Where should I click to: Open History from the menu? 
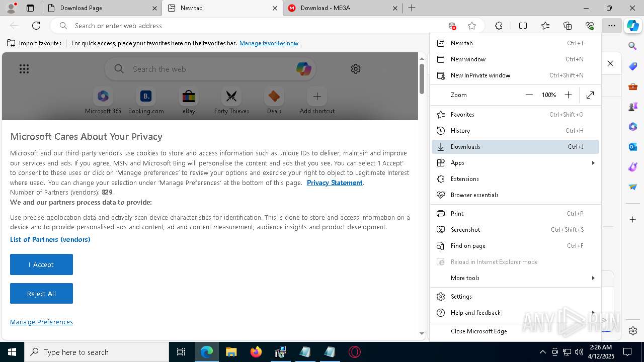(x=515, y=131)
